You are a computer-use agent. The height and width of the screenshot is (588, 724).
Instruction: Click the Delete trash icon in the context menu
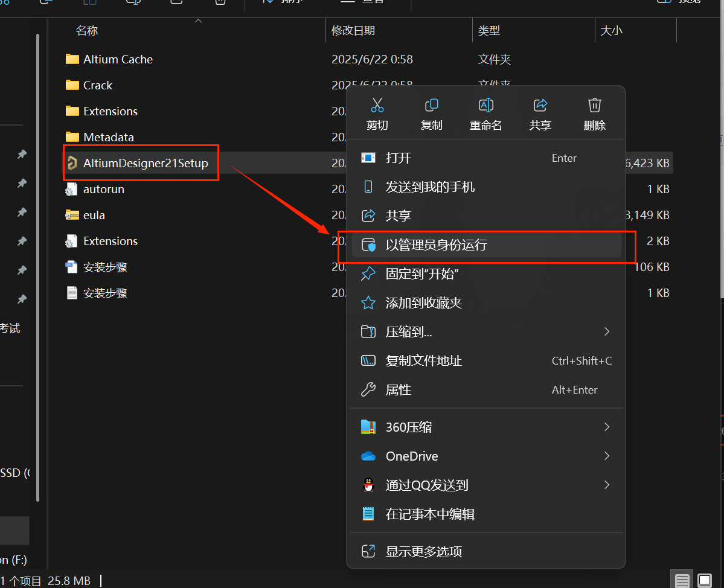(594, 105)
